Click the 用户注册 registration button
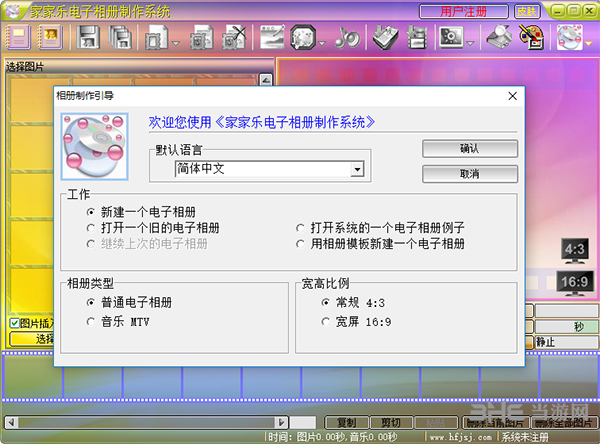 (x=463, y=11)
